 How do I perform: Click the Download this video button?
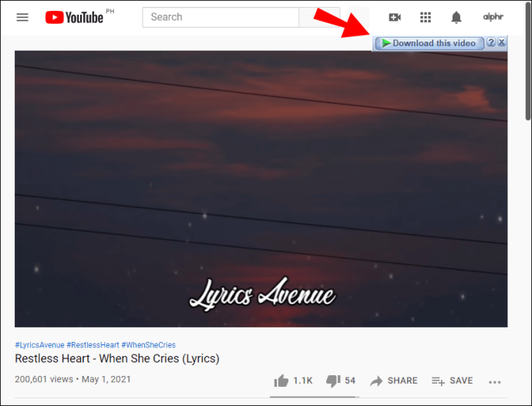pos(429,43)
